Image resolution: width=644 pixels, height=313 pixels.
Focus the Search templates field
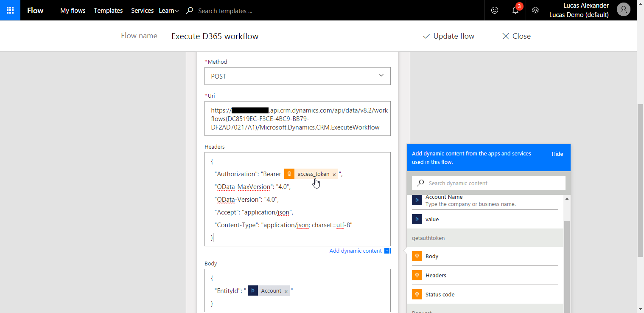225,11
